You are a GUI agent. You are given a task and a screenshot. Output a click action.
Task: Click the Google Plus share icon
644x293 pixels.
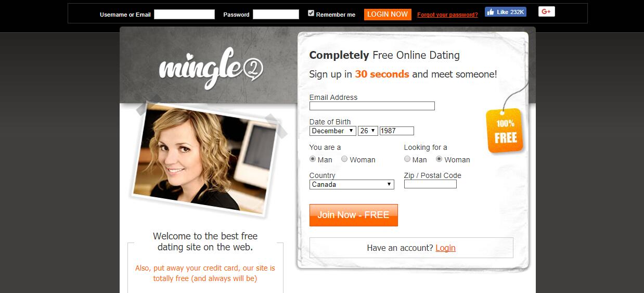point(546,11)
